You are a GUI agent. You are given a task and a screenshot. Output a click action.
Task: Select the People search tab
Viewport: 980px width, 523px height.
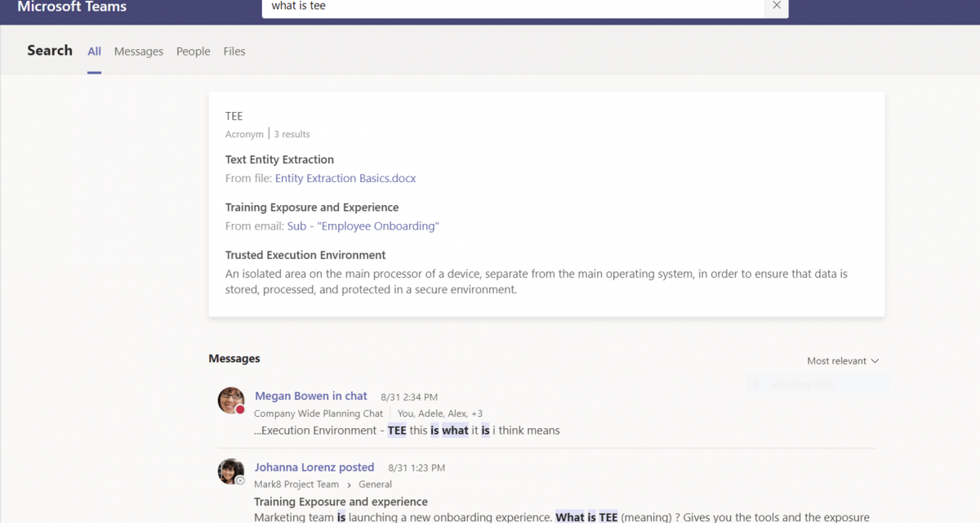193,51
